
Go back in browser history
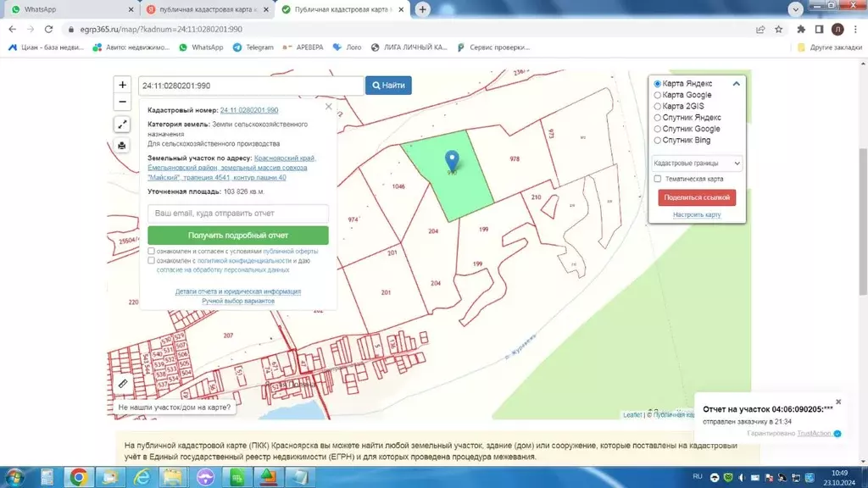click(x=12, y=30)
